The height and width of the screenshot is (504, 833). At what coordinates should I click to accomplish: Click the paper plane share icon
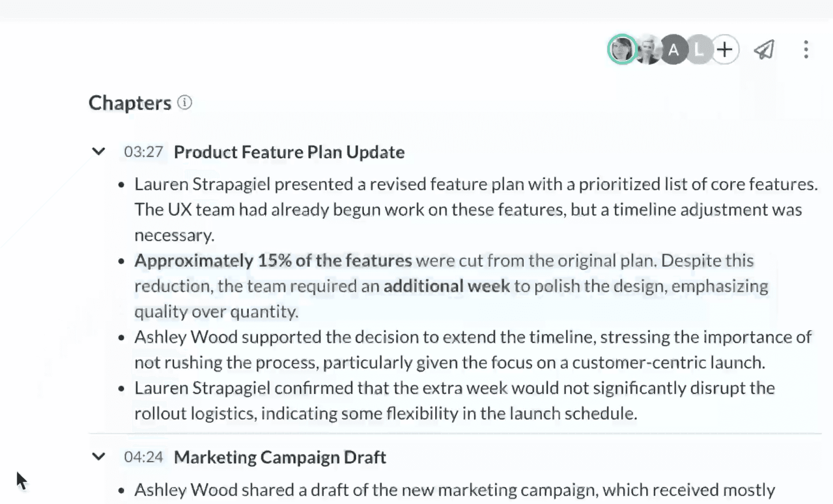[764, 49]
